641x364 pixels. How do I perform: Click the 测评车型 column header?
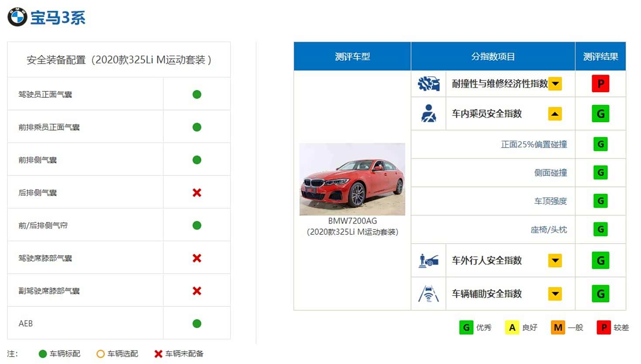pos(352,56)
